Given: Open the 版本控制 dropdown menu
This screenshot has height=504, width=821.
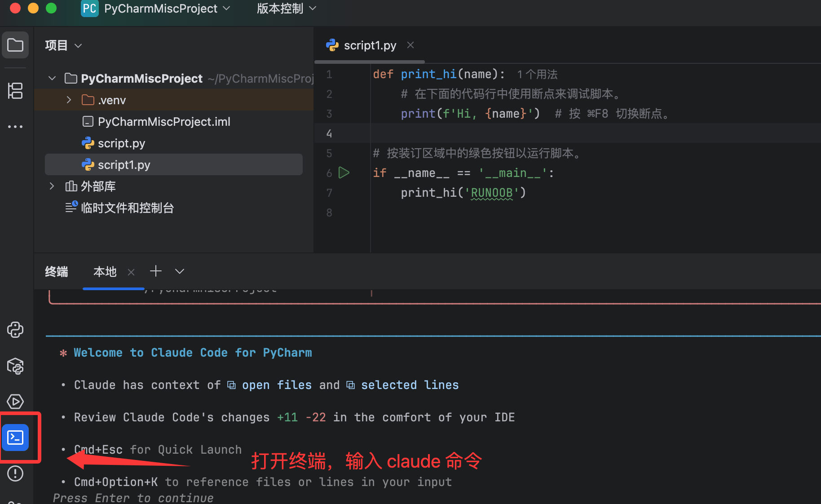Looking at the screenshot, I should point(287,9).
